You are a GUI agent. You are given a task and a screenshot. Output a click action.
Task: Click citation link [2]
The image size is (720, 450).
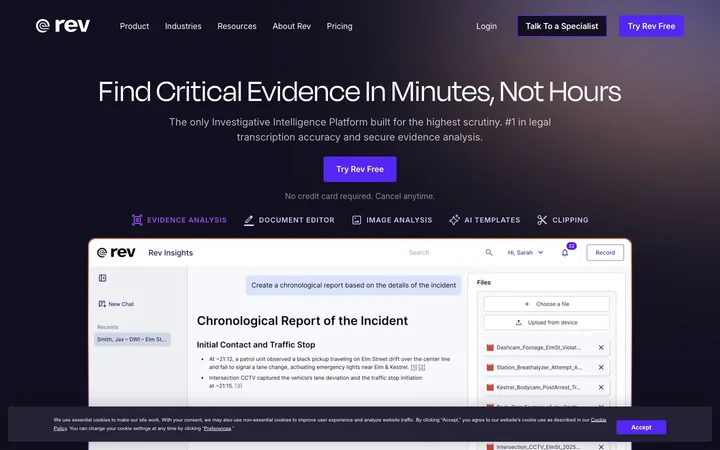tap(422, 367)
